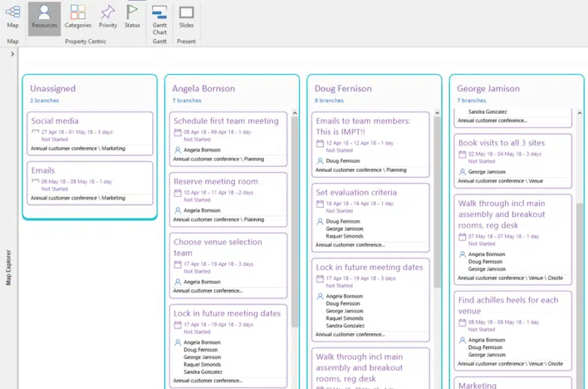Expand the Map Explorer side panel
Viewport: 588px width, 389px height.
12,54
